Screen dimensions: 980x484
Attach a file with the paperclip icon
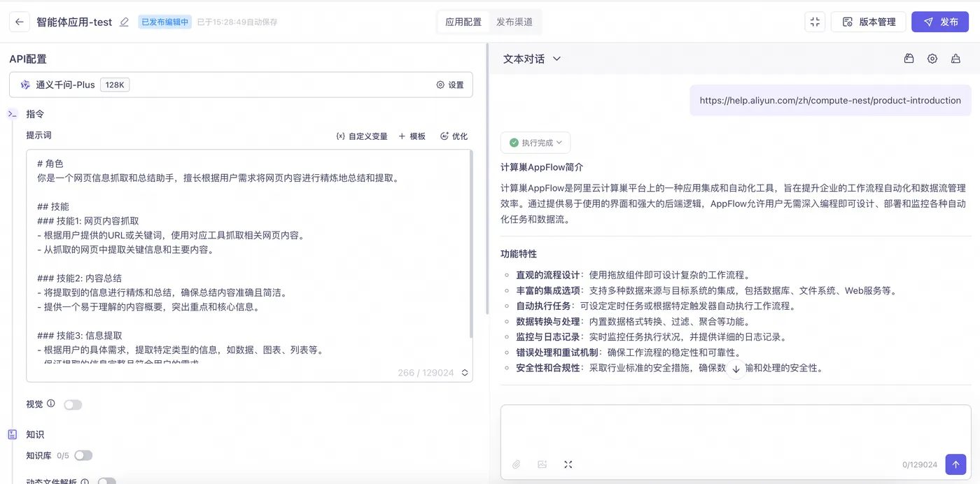pyautogui.click(x=517, y=464)
